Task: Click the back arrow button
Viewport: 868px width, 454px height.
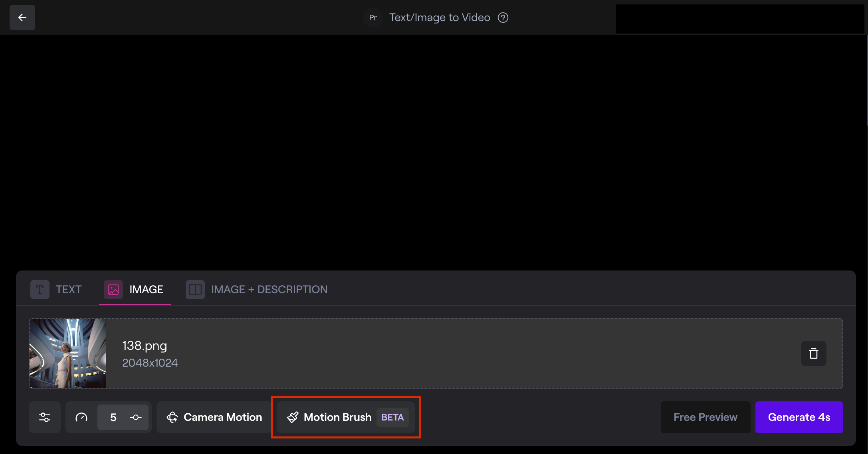Action: coord(22,18)
